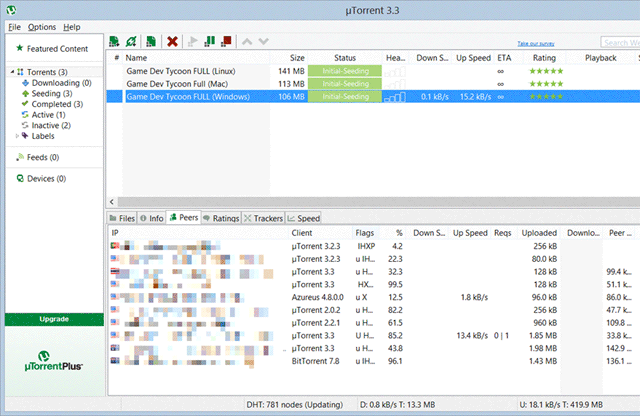640x416 pixels.
Task: Click the Pause torrent icon
Action: (x=210, y=41)
